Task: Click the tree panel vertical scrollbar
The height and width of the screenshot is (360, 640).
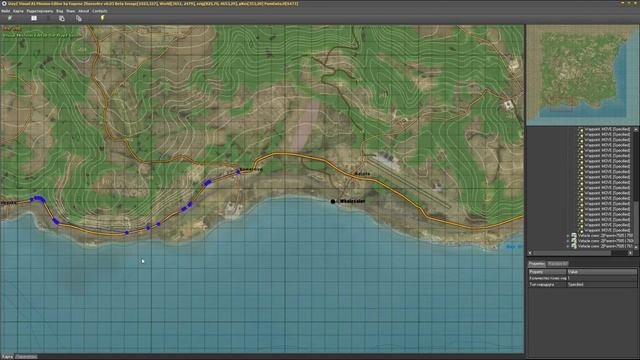Action: pos(636,188)
